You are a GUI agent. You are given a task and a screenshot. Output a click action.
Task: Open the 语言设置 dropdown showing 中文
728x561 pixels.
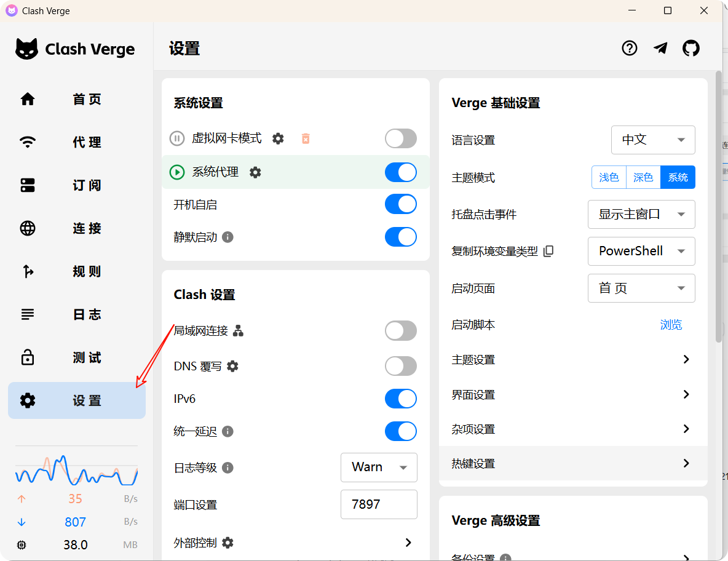pos(653,140)
